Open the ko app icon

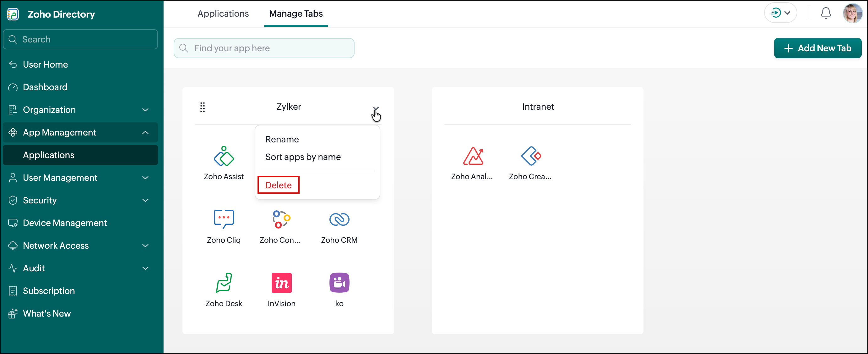click(x=339, y=283)
